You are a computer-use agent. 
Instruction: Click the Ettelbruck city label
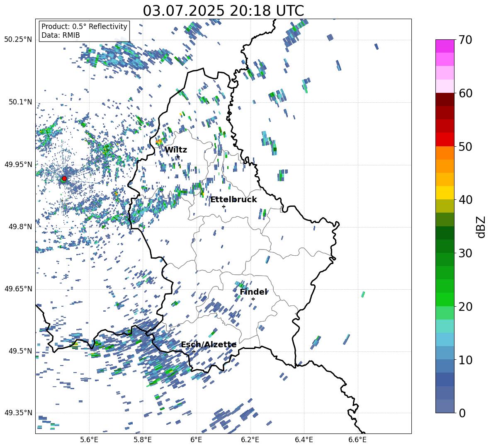pyautogui.click(x=233, y=200)
